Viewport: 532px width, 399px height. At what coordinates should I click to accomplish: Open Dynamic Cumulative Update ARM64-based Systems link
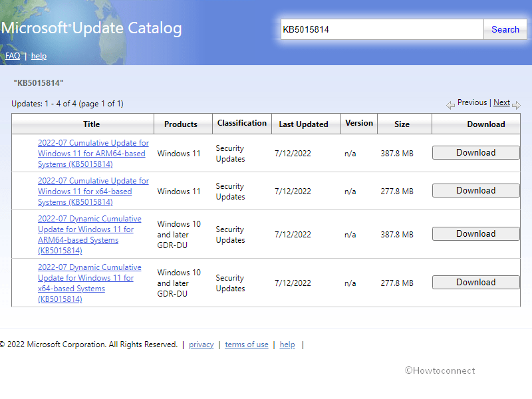pyautogui.click(x=90, y=235)
